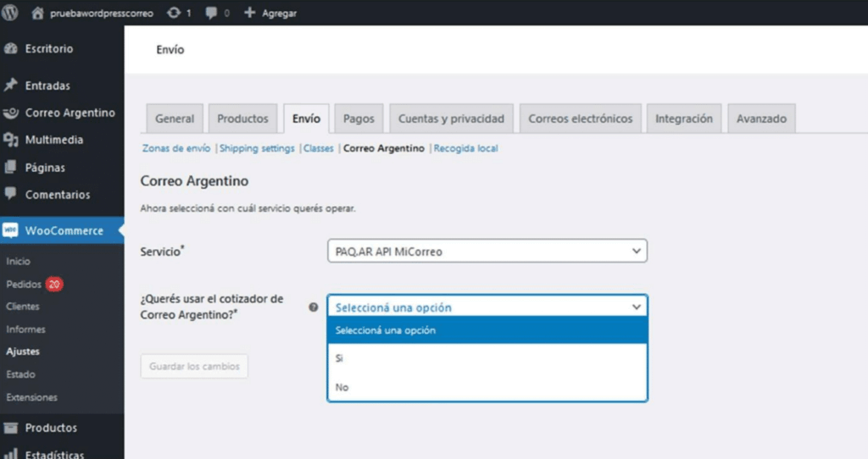
Task: Open the Zonas de envío link
Action: [176, 148]
